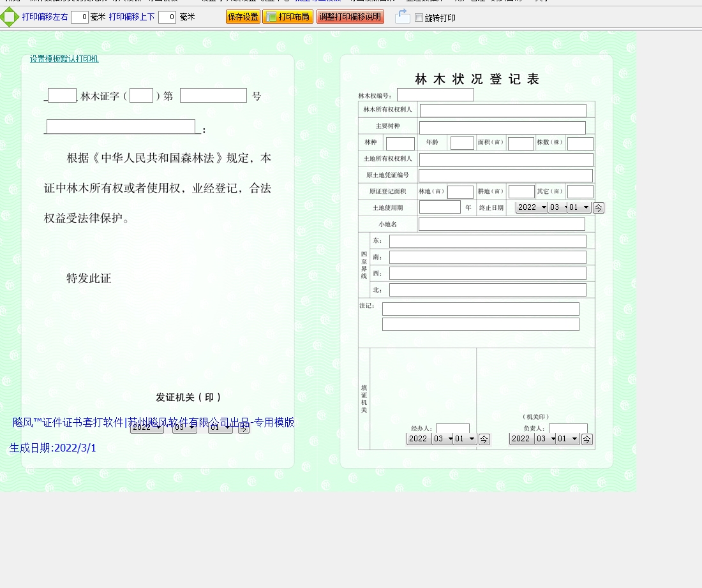
Task: Click the 今 today button for 终止日期
Action: 598,207
